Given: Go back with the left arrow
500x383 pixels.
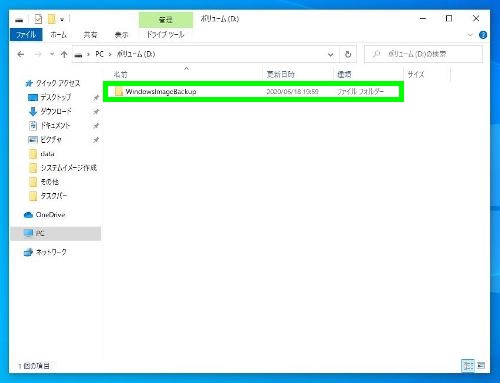Looking at the screenshot, I should [21, 54].
